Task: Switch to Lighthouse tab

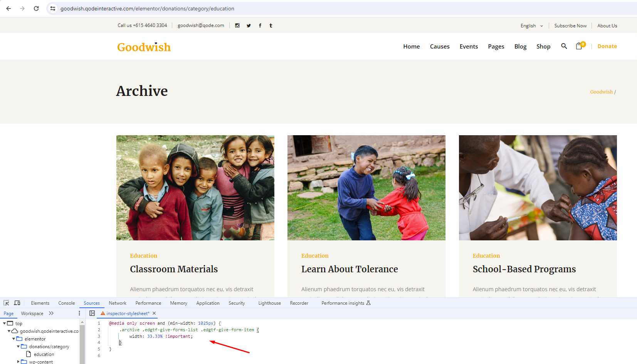Action: (269, 303)
